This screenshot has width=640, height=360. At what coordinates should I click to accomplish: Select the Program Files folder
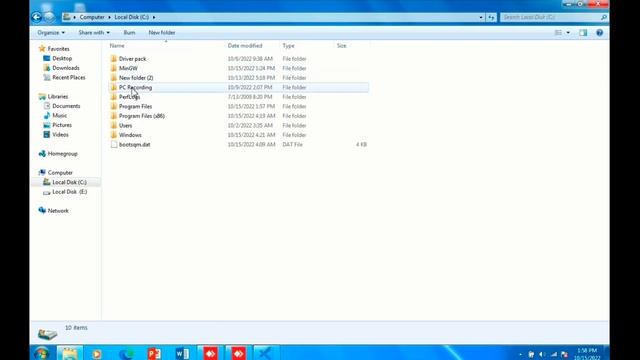click(x=135, y=106)
